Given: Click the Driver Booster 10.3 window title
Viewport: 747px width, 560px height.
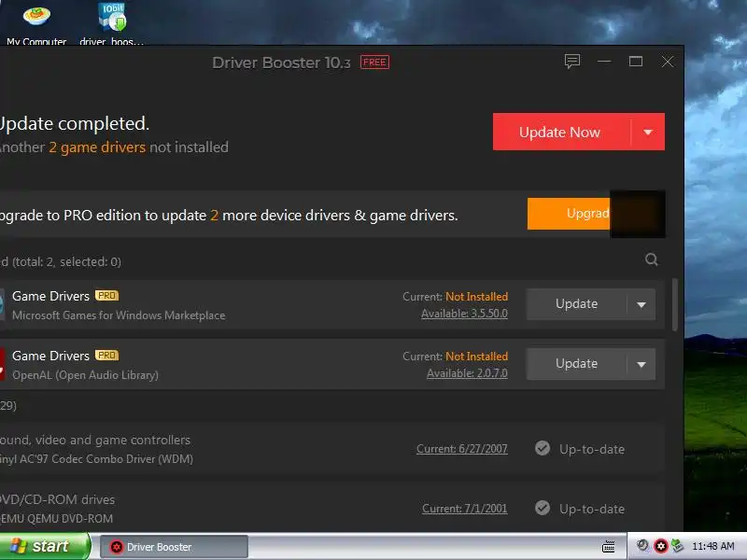Looking at the screenshot, I should (281, 63).
